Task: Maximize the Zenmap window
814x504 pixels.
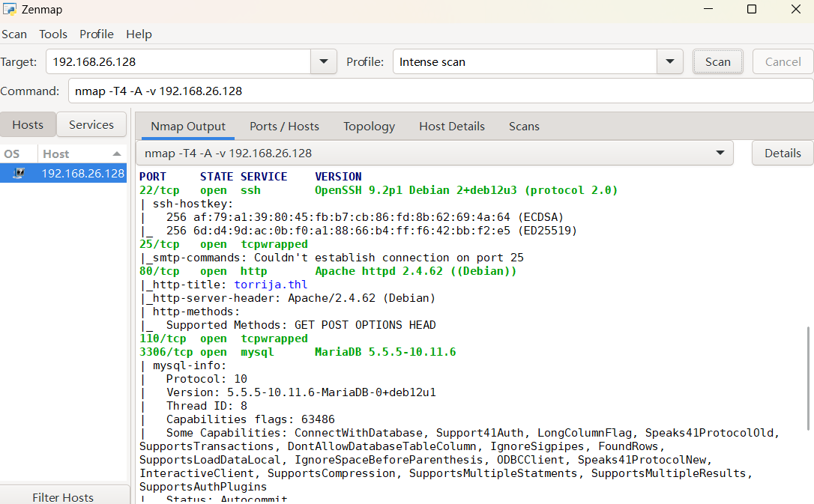Action: [752, 9]
